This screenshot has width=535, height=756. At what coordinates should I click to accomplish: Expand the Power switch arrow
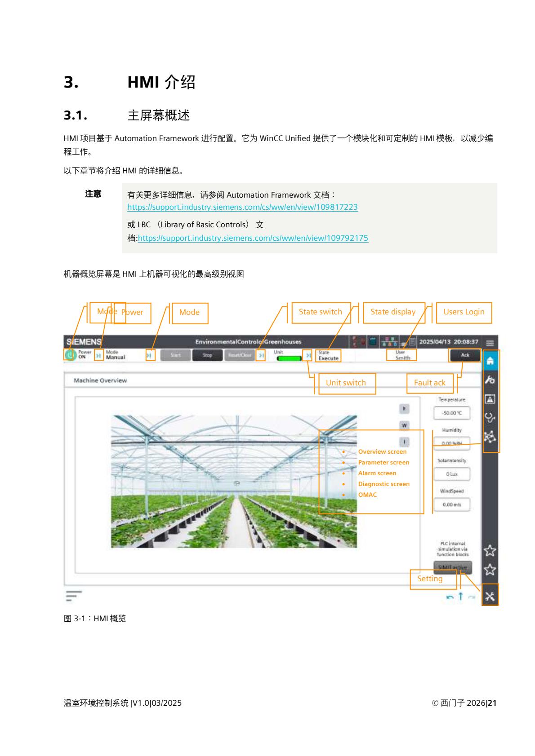pos(98,355)
